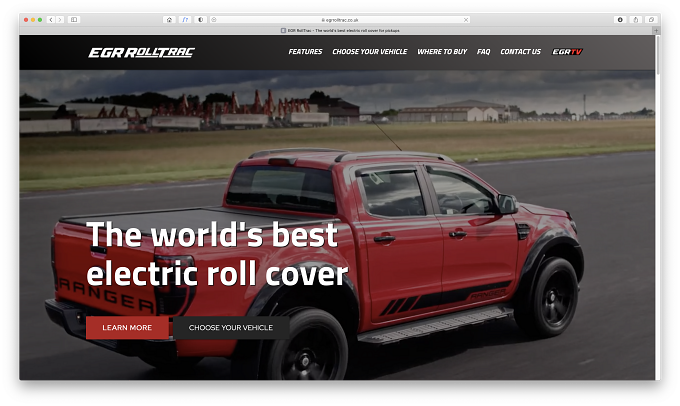Open the downloads icon in Safari toolbar
This screenshot has width=680, height=406.
(620, 20)
